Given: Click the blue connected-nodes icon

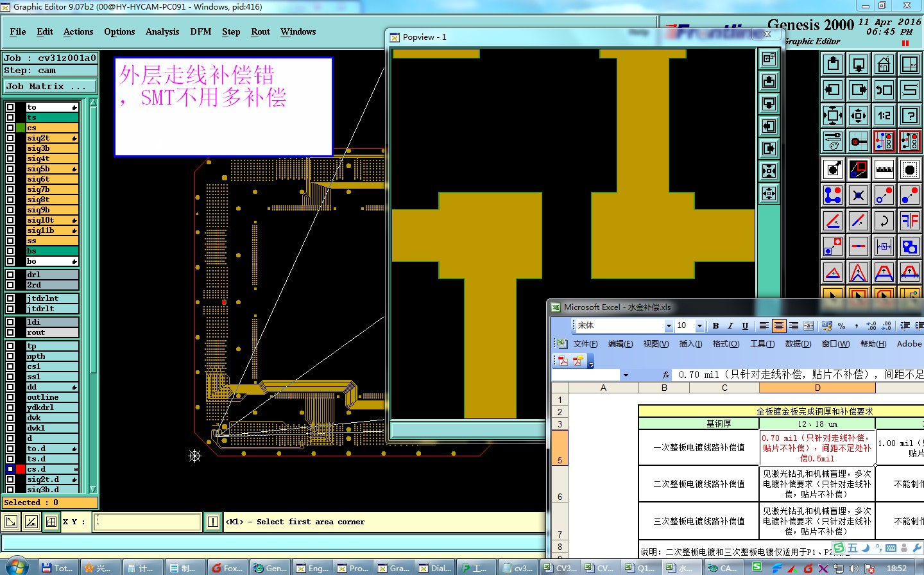Looking at the screenshot, I should tap(833, 195).
